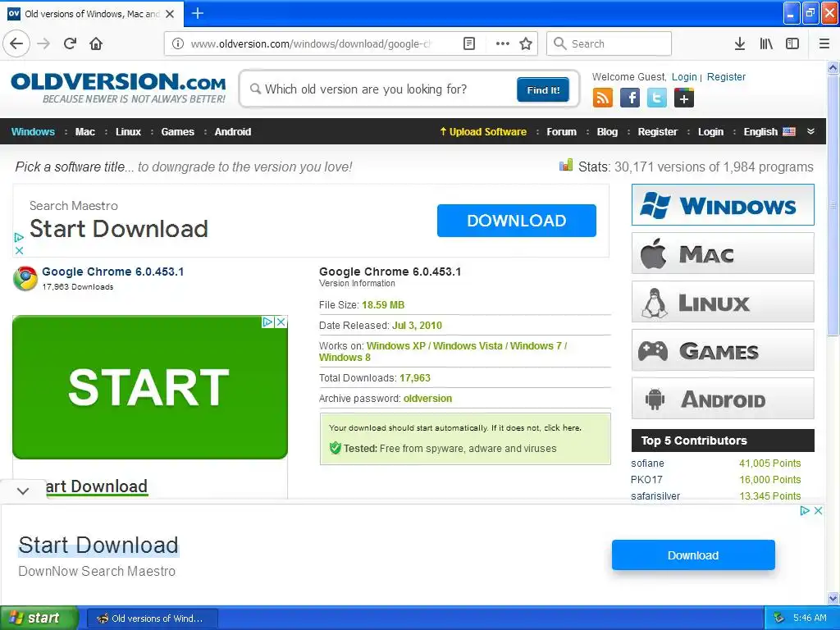Open the Windows Start button
The width and height of the screenshot is (840, 630).
click(x=39, y=618)
